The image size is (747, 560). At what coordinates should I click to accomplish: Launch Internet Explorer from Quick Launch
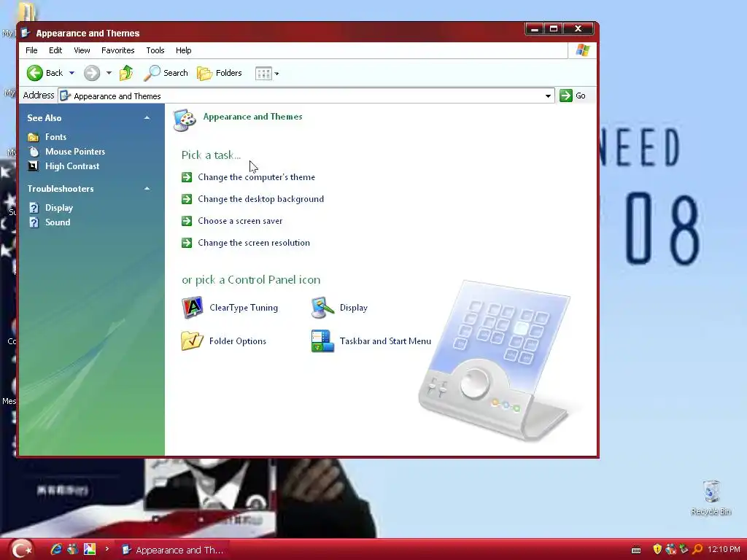56,550
